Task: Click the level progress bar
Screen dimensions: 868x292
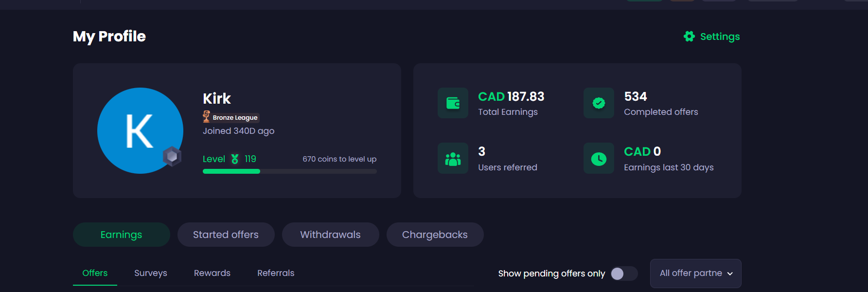Action: pos(289,171)
